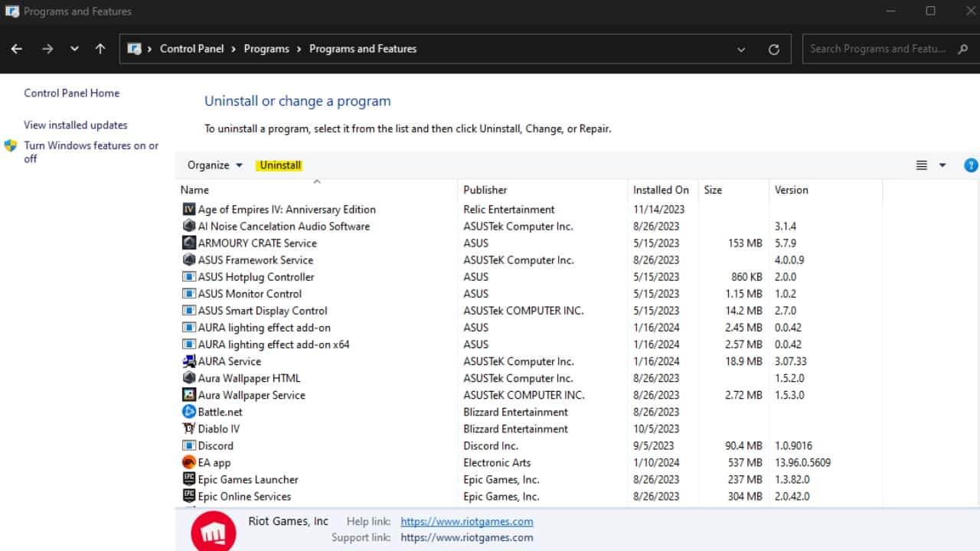The height and width of the screenshot is (551, 980).
Task: Expand the chevron after Control Panel breadcrumb
Action: click(x=234, y=49)
